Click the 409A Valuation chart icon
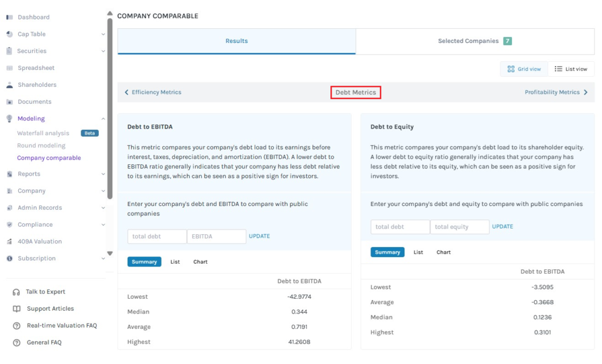This screenshot has width=602, height=364. 9,241
